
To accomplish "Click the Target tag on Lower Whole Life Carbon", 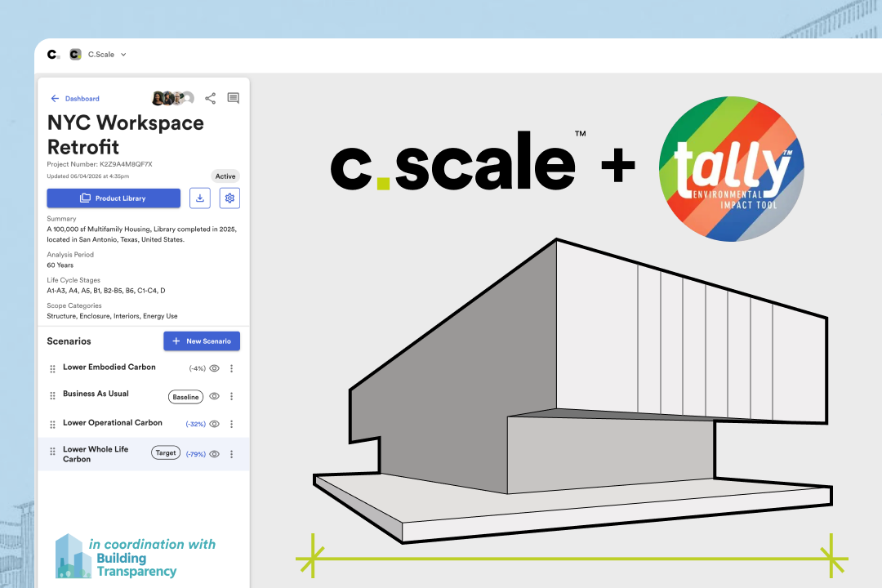I will click(166, 453).
